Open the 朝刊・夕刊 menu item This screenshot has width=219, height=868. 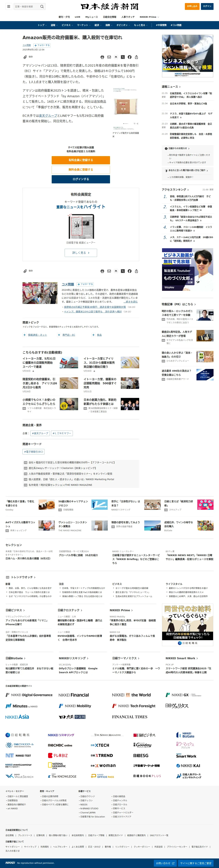click(x=64, y=17)
